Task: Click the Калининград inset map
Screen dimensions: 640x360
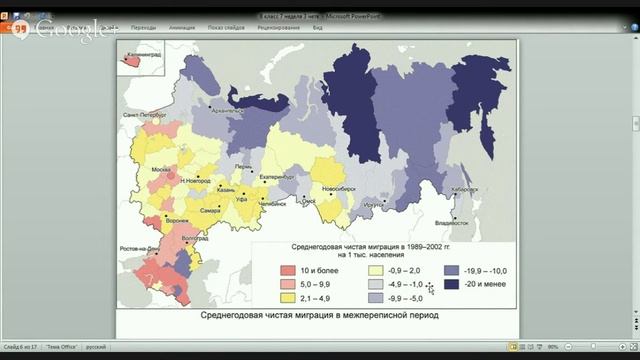Action: tap(141, 58)
